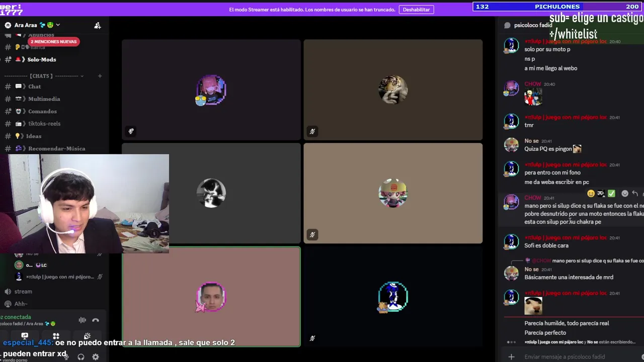Viewport: 644px width, 362px height.
Task: Select the cartoon girl with hat tile
Action: tap(393, 193)
